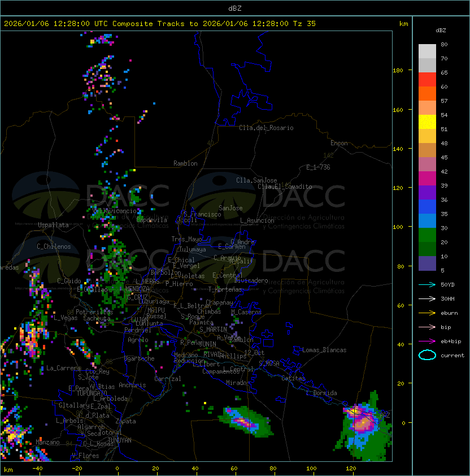Select the yellow eburn arrow symbol
This screenshot has width=470, height=476.
click(427, 313)
